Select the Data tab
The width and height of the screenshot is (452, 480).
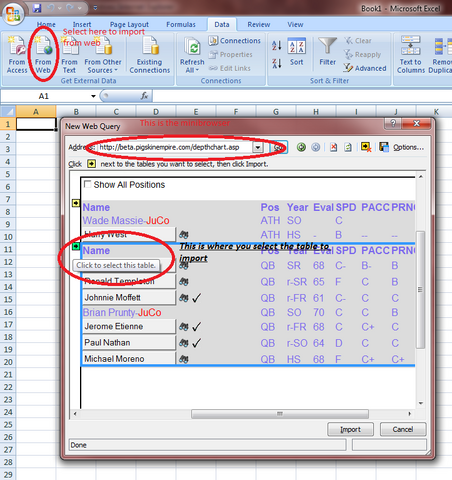pyautogui.click(x=222, y=24)
